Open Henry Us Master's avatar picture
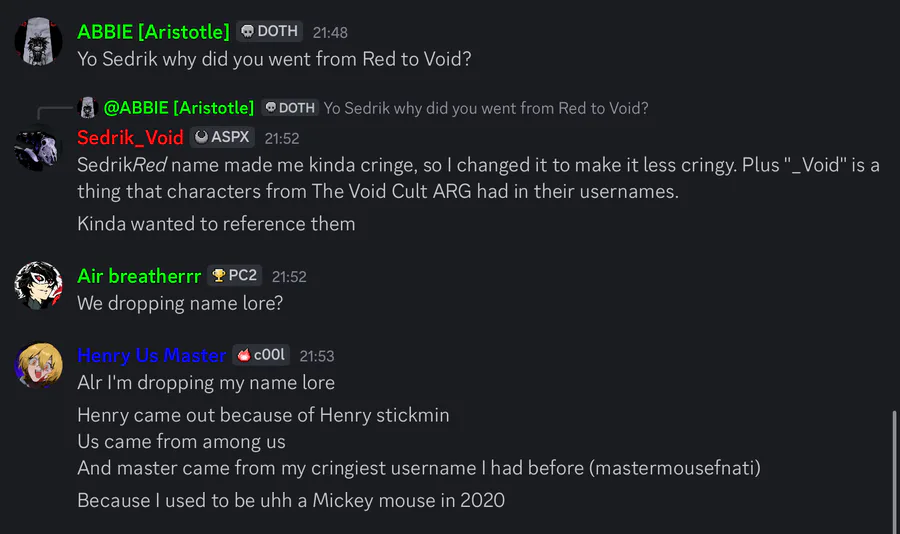Screen dimensions: 900x534 click(39, 366)
